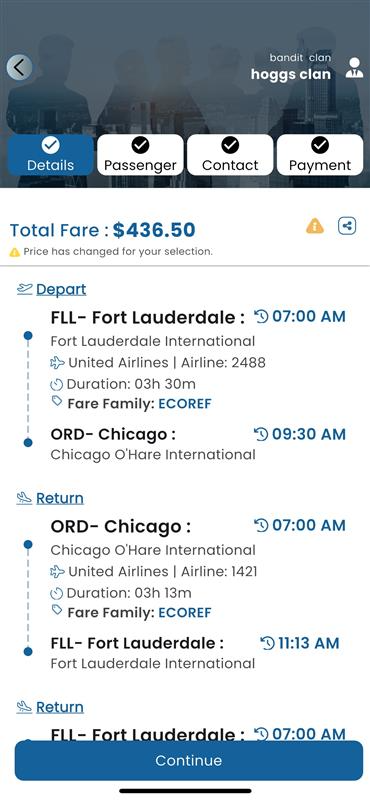Select the Details step tab
This screenshot has height=800, width=370.
pos(51,155)
